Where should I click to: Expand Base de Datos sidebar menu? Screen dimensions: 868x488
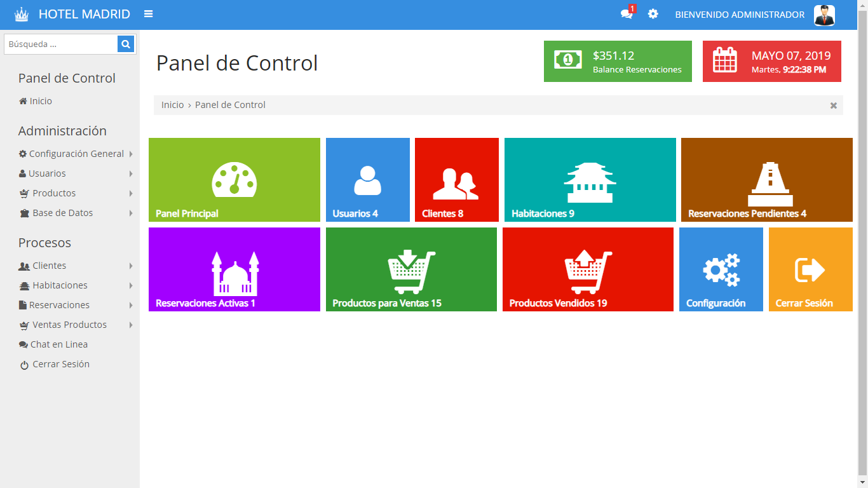62,213
